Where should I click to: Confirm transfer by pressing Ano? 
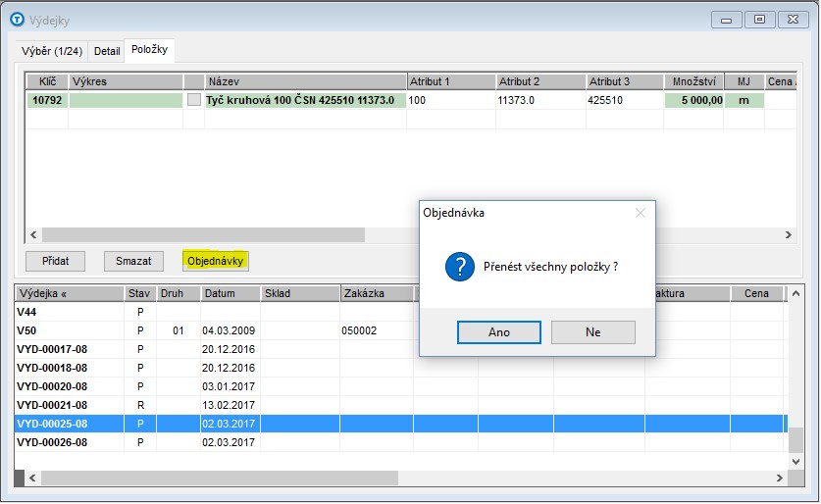point(498,332)
